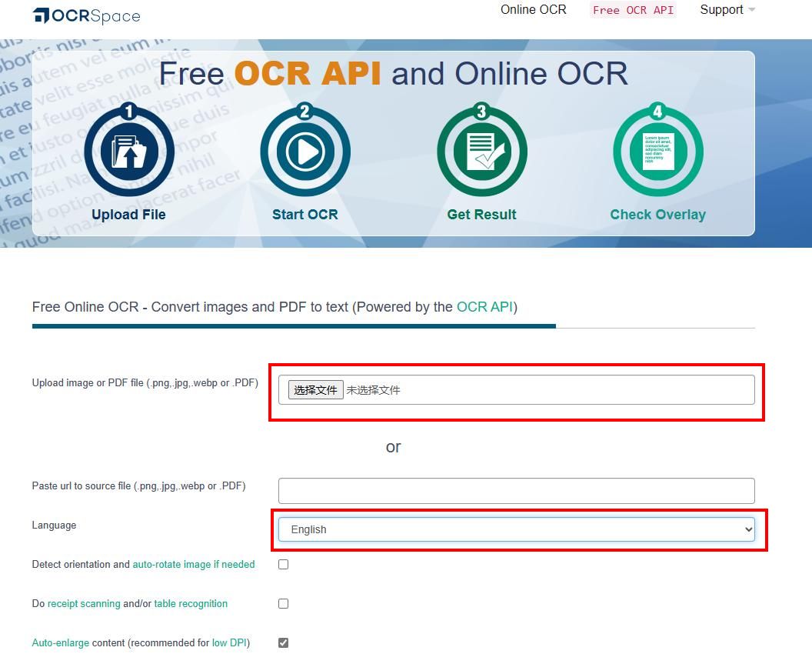
Task: Open the receipt scanning link
Action: coord(84,603)
